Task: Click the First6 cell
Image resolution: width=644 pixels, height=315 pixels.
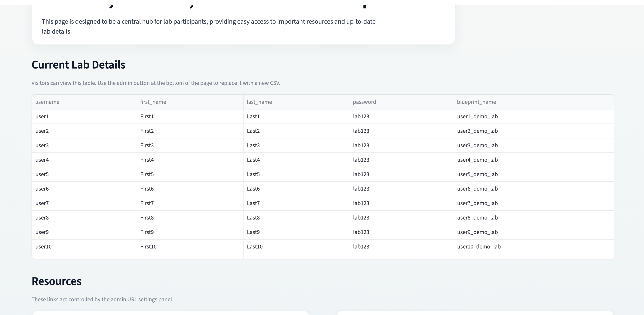Action: point(190,189)
